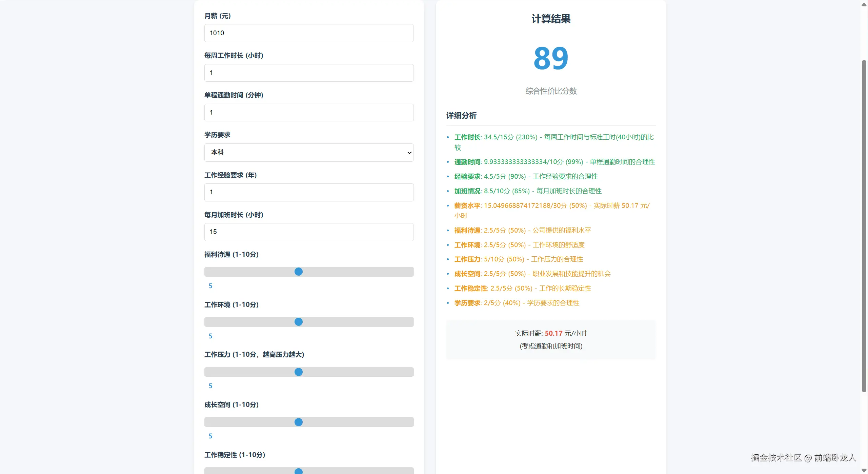Click the 工作压力 slider thumb
This screenshot has width=868, height=474.
click(298, 372)
